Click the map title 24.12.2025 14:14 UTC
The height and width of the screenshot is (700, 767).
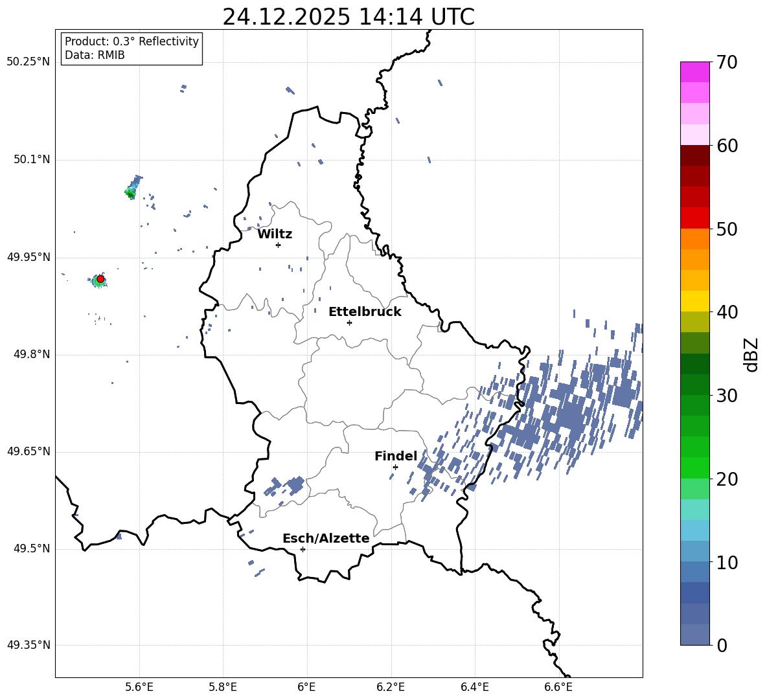pos(349,17)
